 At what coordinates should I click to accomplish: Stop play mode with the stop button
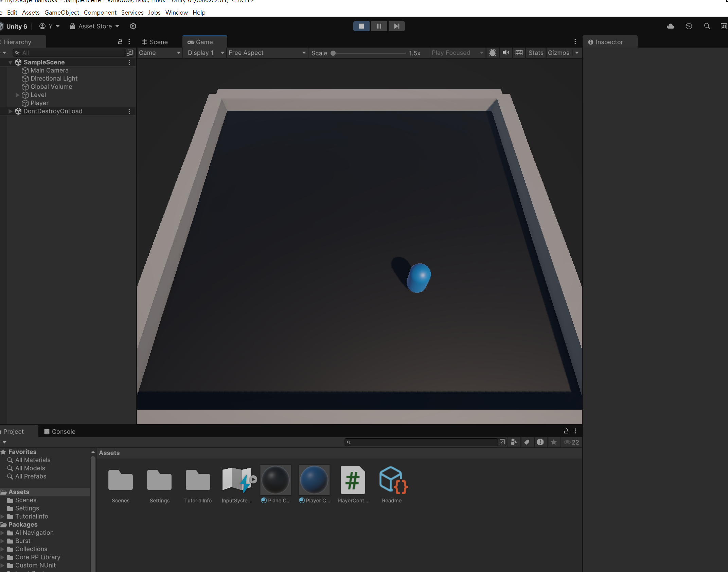click(x=361, y=26)
